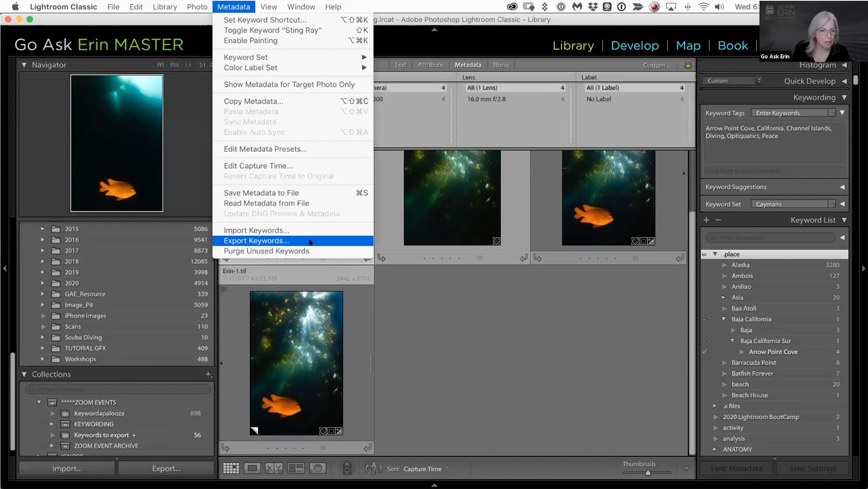Expand the 2015 folder
This screenshot has height=489, width=868.
(43, 229)
